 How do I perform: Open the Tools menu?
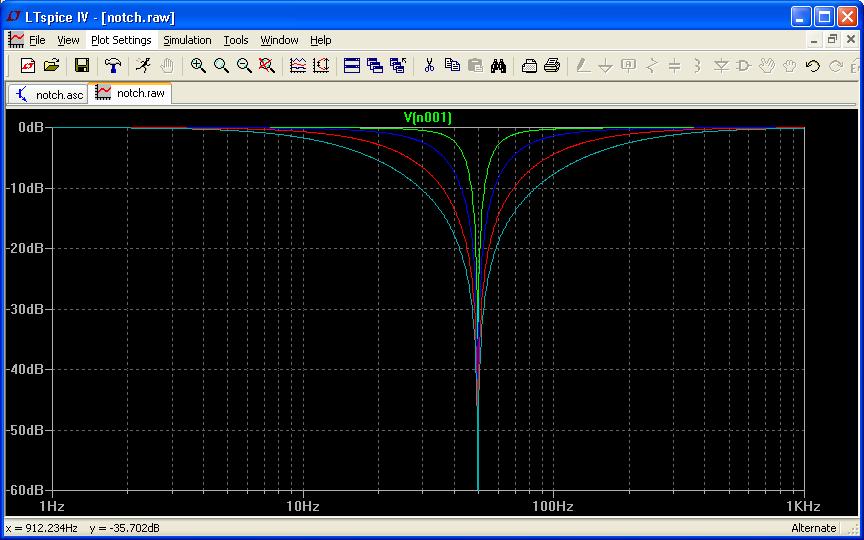(x=236, y=40)
